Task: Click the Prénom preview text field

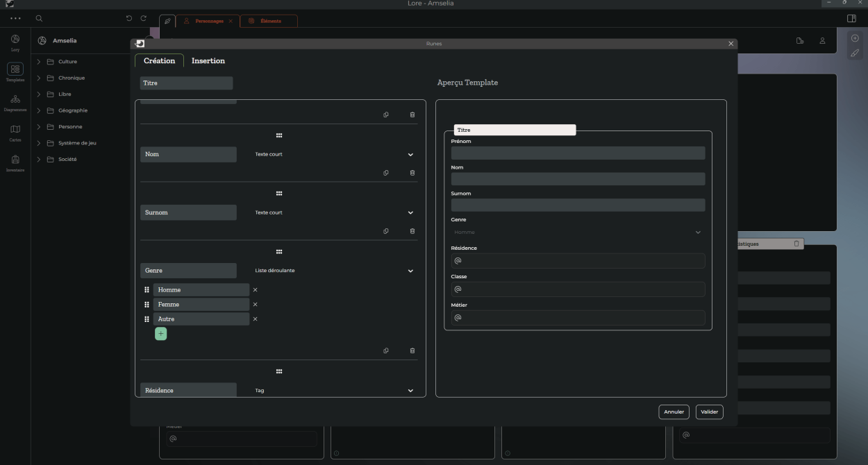Action: point(577,153)
